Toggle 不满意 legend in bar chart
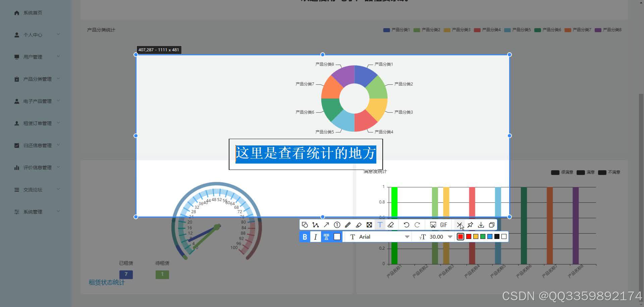The width and height of the screenshot is (644, 307). click(609, 172)
